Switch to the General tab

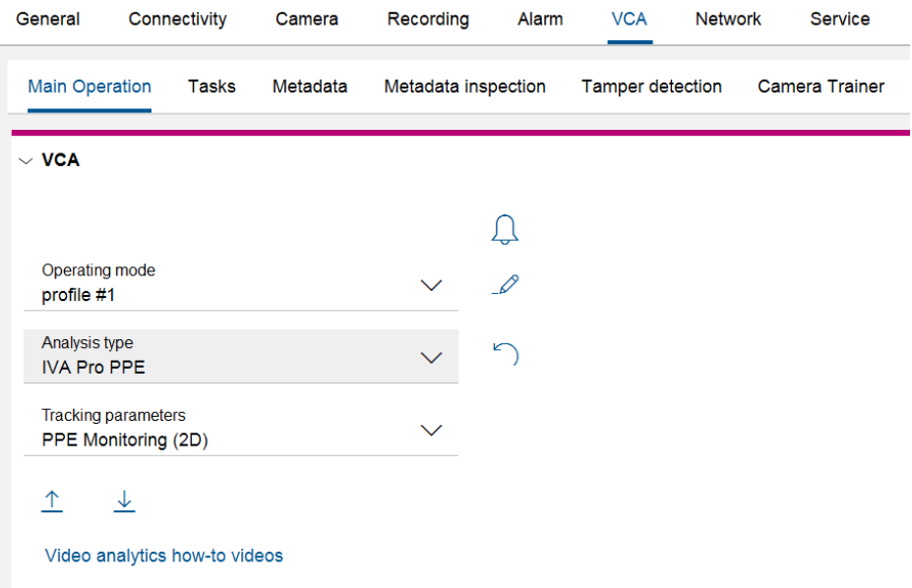pyautogui.click(x=48, y=19)
